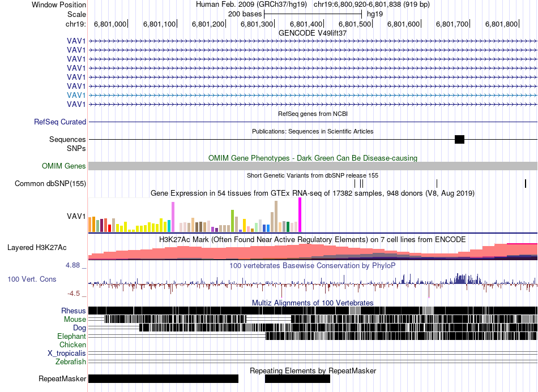538x392 pixels.
Task: Click Publications: Sequences in Scientific Articles title
Action: (x=313, y=131)
